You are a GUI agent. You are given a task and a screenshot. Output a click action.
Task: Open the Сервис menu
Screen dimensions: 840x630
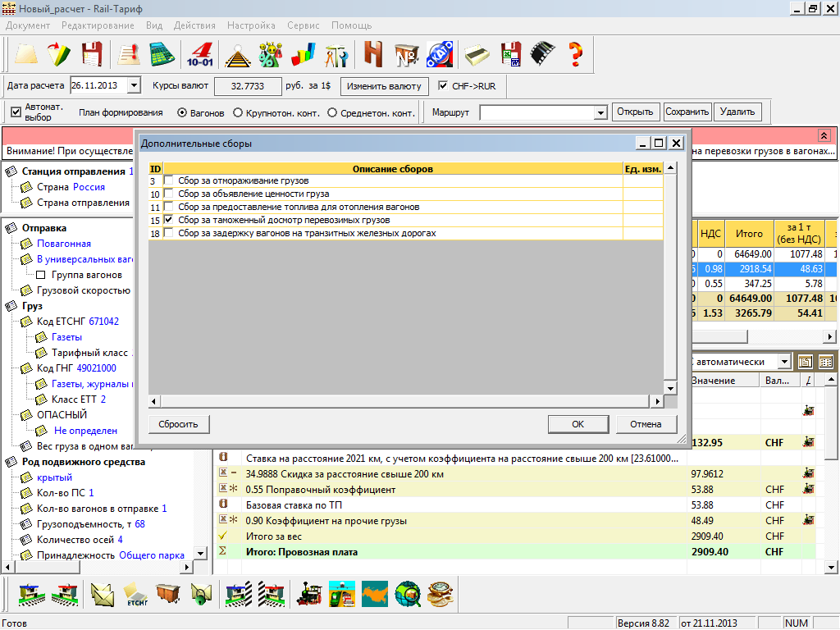(x=304, y=25)
